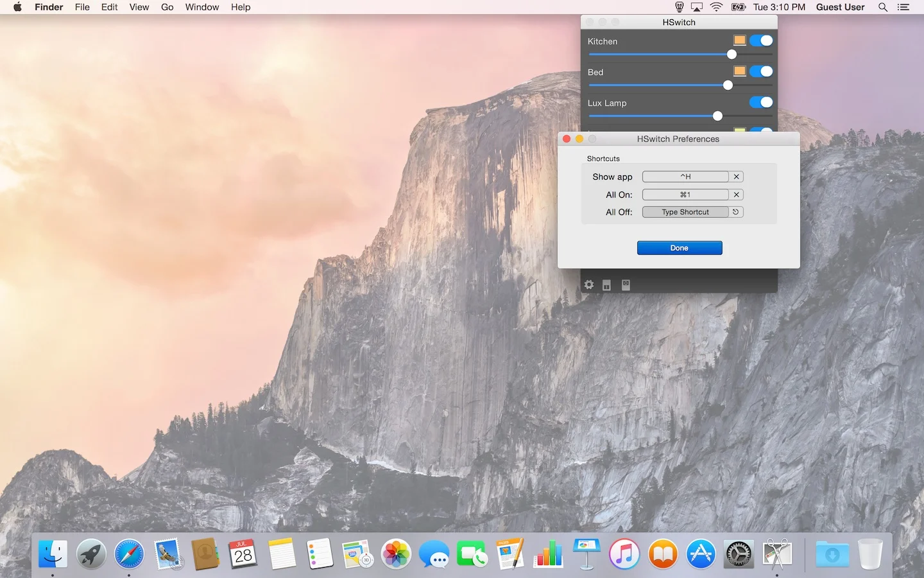Click the lamp-shaped menu bar icon
This screenshot has height=578, width=924.
point(679,7)
